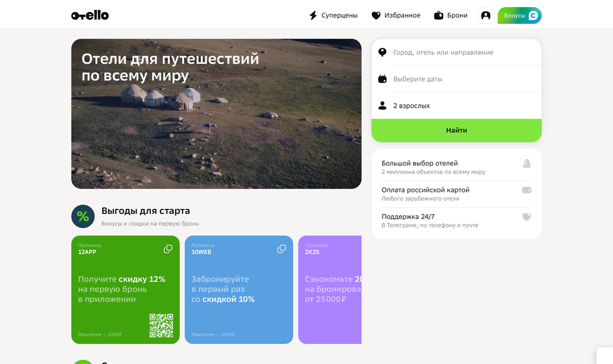Open the 2 взрослых guests selector
The image size is (613, 364).
[457, 105]
